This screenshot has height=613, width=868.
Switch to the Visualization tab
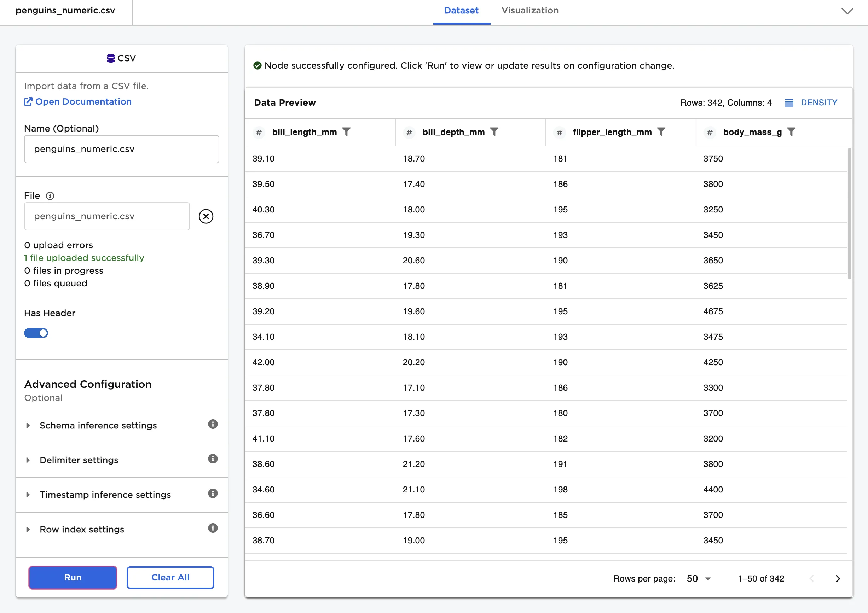(530, 11)
